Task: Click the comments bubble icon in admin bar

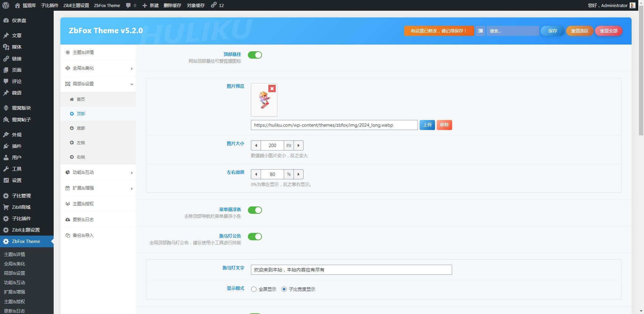Action: click(x=128, y=5)
